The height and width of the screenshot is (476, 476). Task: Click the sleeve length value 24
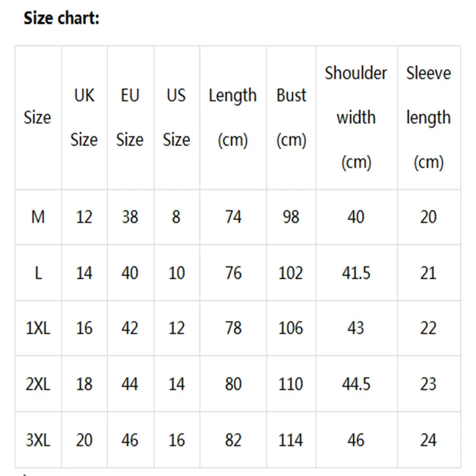[x=428, y=440]
